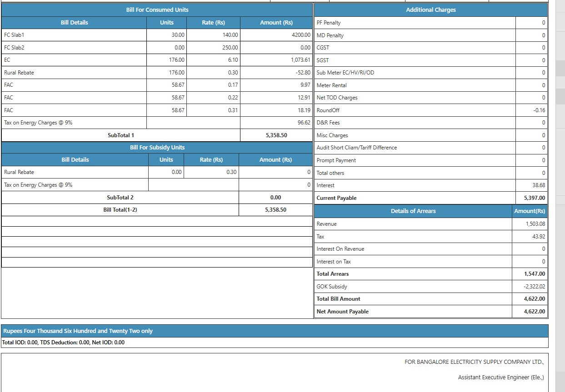
Task: Select the 'Bill Total(1-2)' label
Action: 120,210
